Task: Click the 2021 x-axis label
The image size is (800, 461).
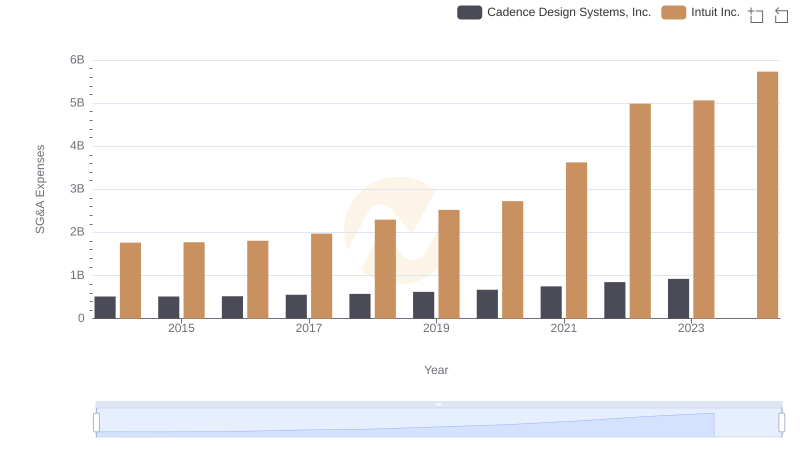Action: pos(564,328)
